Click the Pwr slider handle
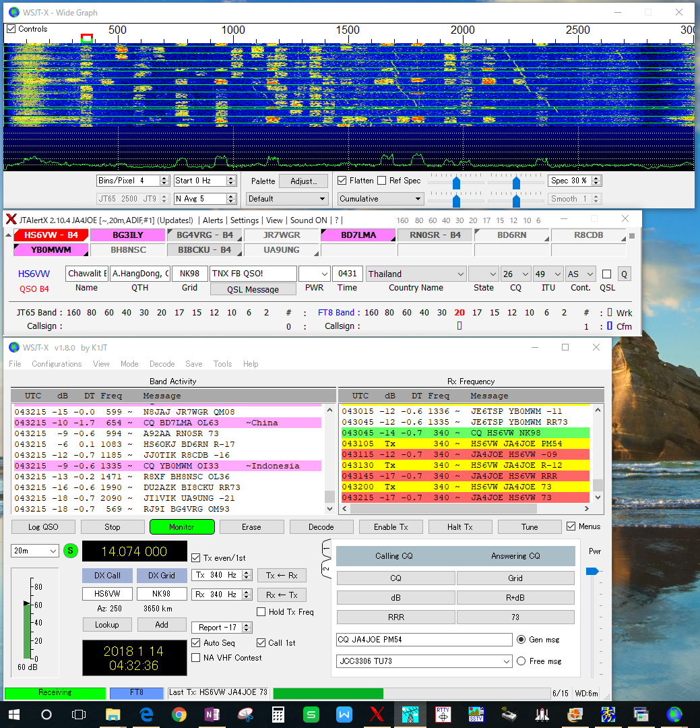This screenshot has height=728, width=700. 592,572
